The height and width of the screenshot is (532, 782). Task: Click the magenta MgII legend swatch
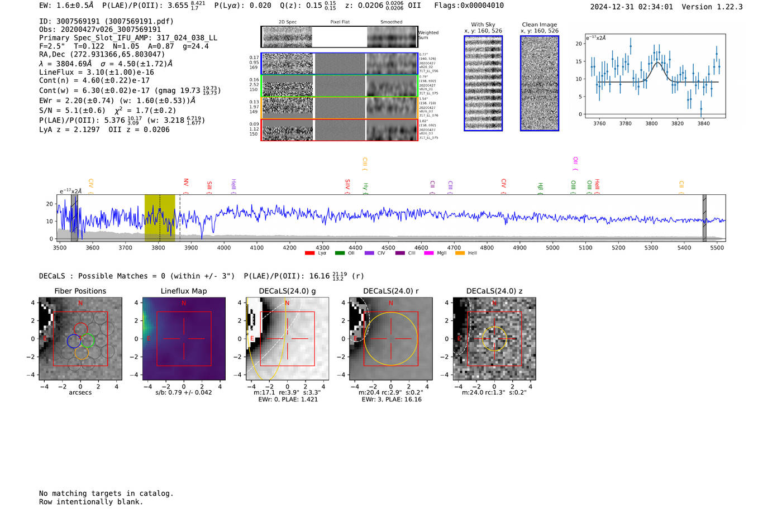click(429, 253)
